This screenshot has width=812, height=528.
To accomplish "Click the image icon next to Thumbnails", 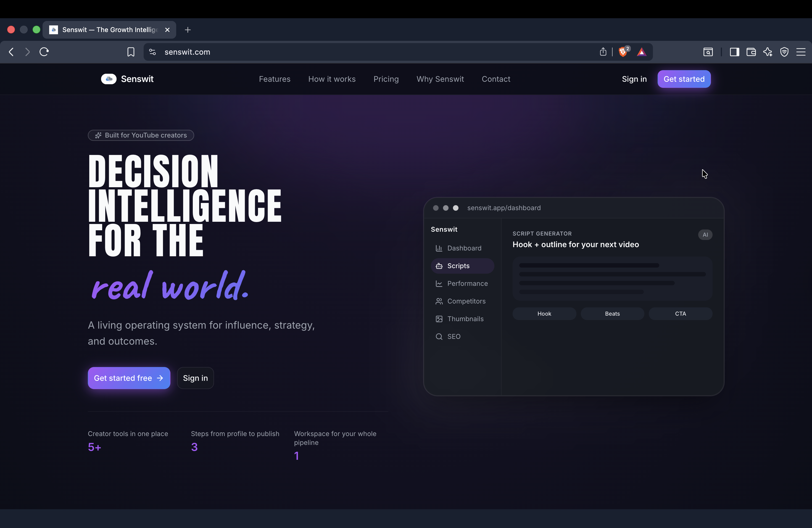I will click(x=439, y=319).
